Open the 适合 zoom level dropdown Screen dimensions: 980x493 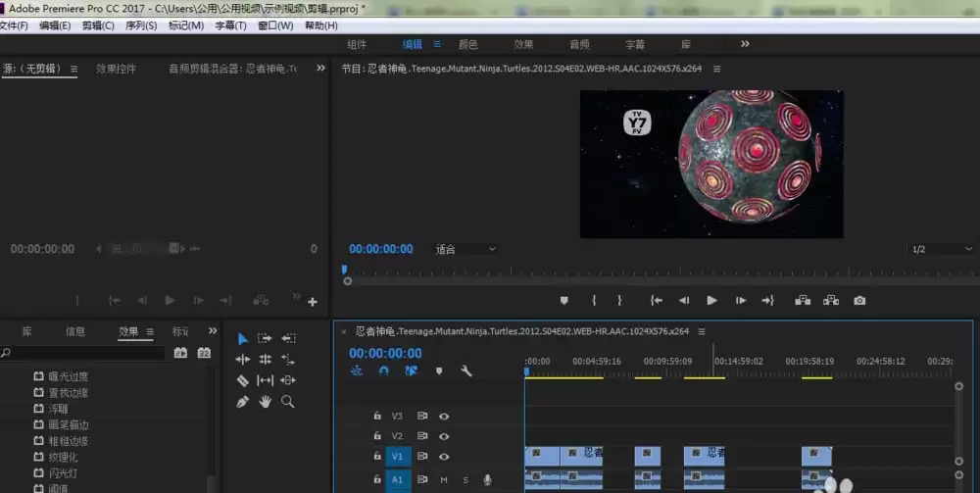(465, 250)
